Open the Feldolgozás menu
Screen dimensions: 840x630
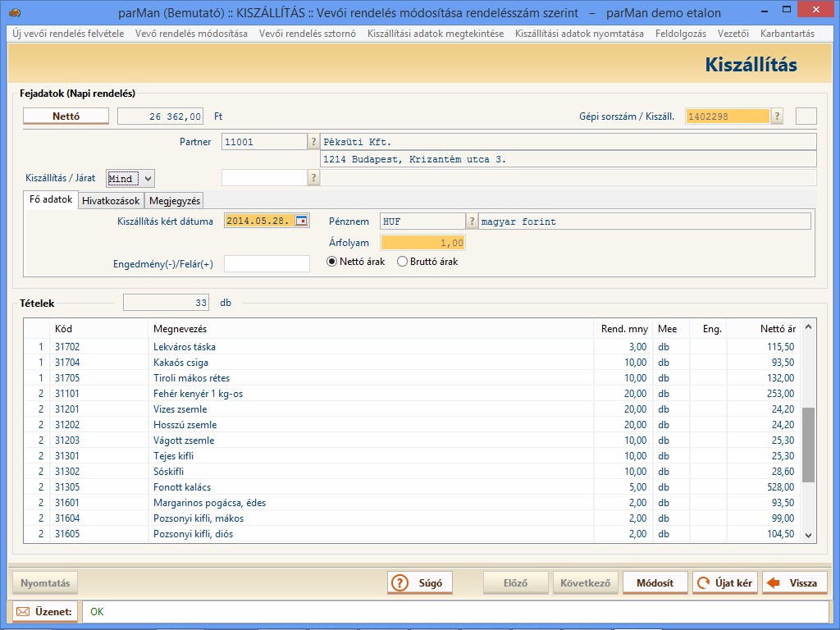click(680, 33)
